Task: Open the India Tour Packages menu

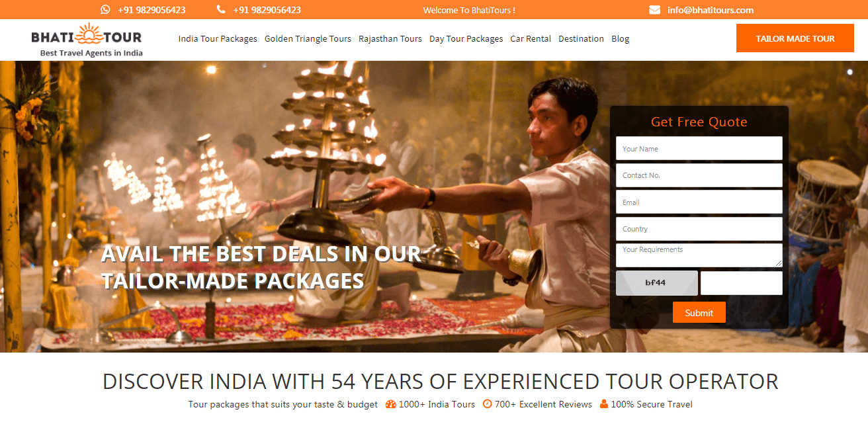Action: click(218, 39)
